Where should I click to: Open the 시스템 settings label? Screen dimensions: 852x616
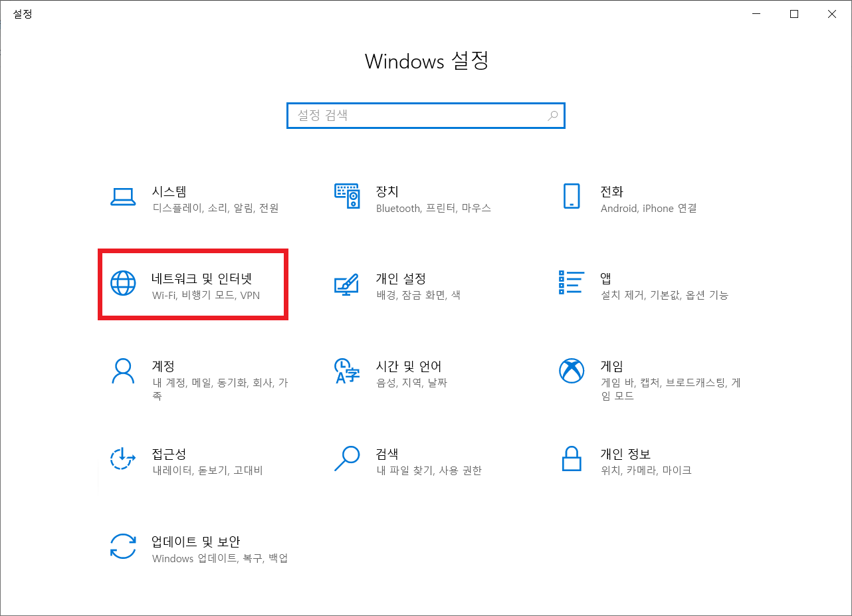169,191
